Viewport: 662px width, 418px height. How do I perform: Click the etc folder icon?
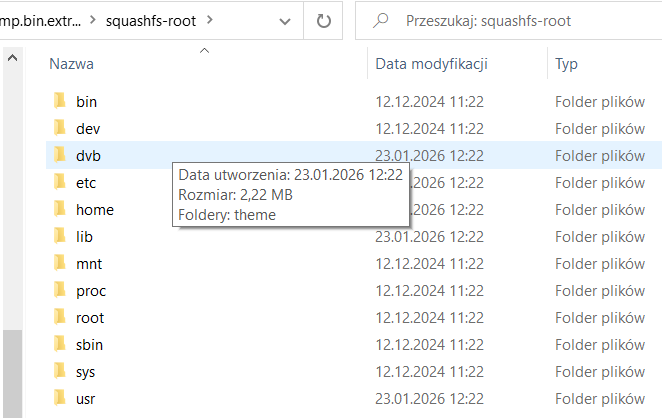point(60,182)
